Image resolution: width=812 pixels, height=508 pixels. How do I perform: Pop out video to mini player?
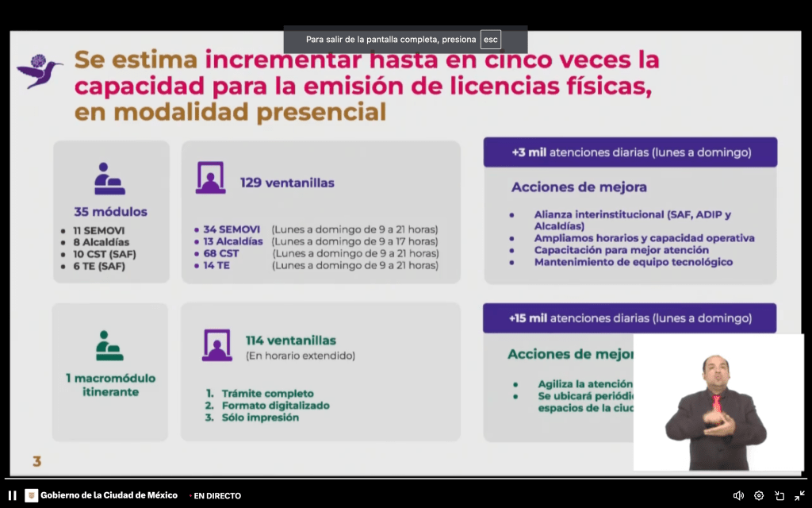tap(779, 495)
